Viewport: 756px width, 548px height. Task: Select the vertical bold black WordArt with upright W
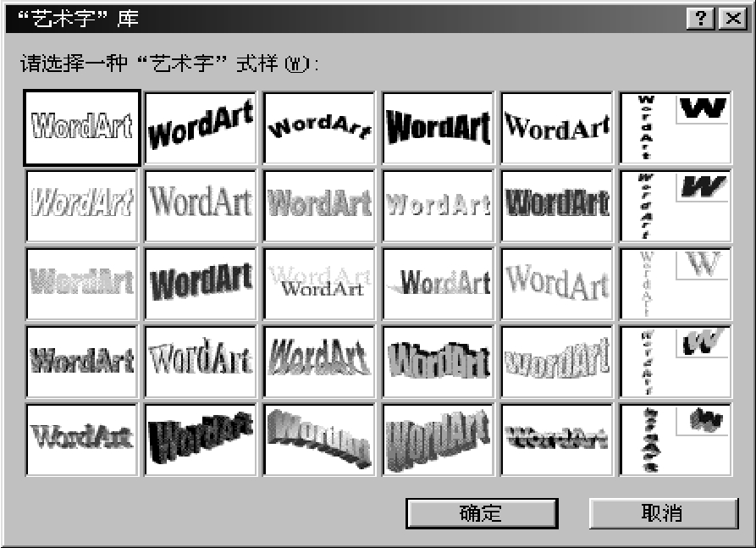[x=676, y=128]
